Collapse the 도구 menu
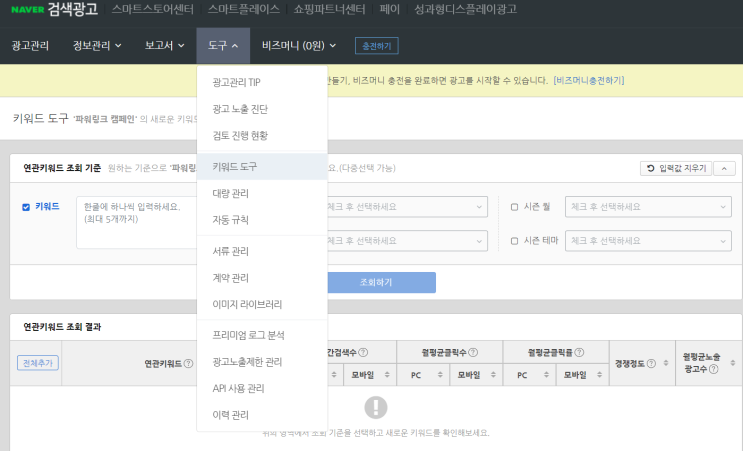The height and width of the screenshot is (451, 743). click(x=223, y=45)
